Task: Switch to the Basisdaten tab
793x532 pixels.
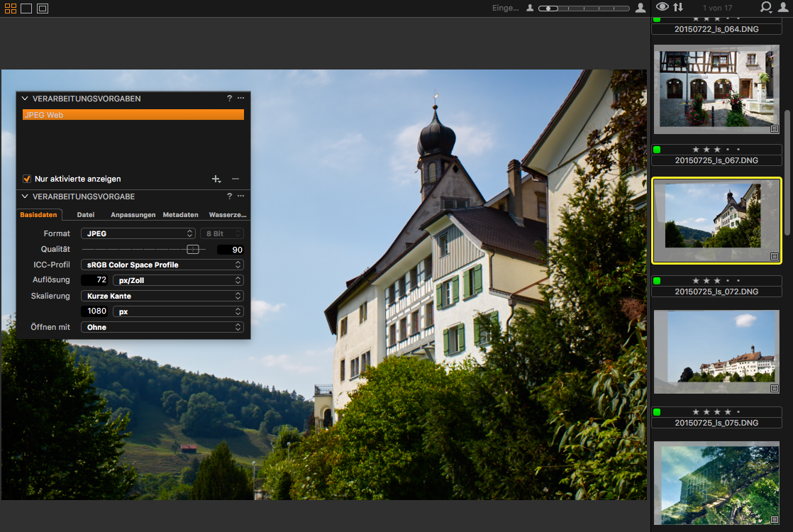Action: pyautogui.click(x=38, y=215)
